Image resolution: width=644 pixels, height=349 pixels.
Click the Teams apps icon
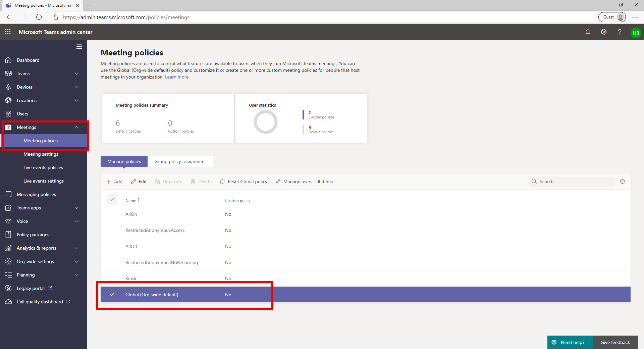[x=8, y=208]
